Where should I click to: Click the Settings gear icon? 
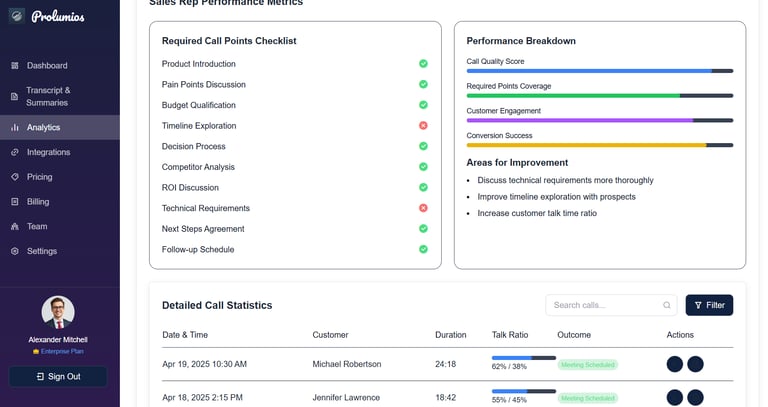(15, 251)
